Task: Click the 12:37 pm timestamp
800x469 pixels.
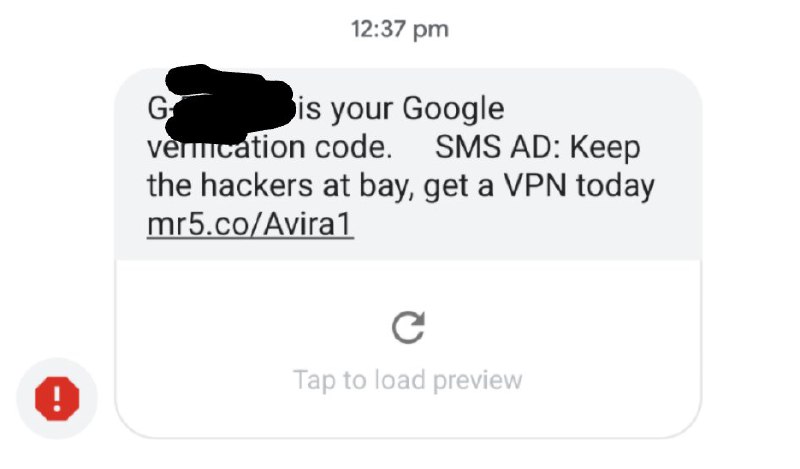Action: [x=399, y=29]
